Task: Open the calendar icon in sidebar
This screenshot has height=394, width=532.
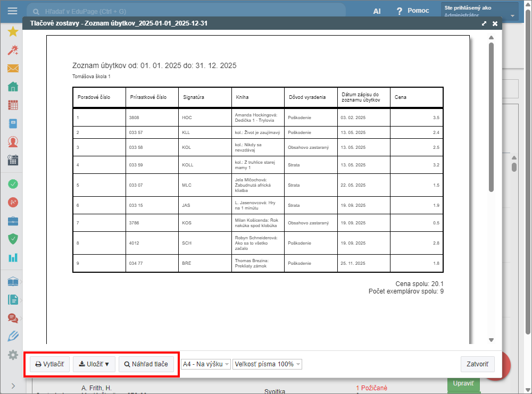Action: pos(13,160)
